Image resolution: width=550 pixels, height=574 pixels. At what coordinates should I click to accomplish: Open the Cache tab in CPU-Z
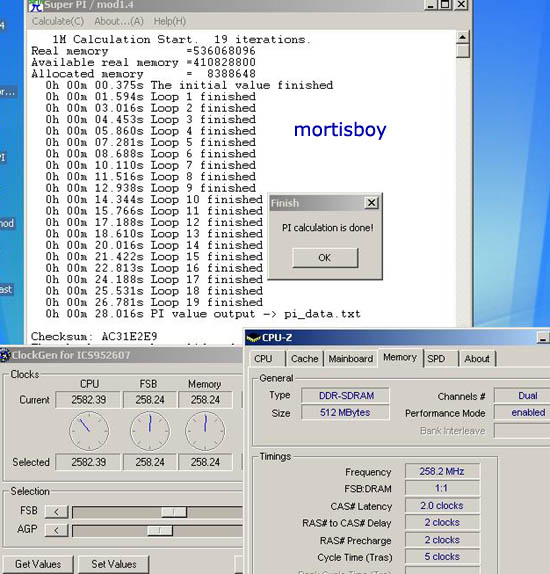point(304,359)
